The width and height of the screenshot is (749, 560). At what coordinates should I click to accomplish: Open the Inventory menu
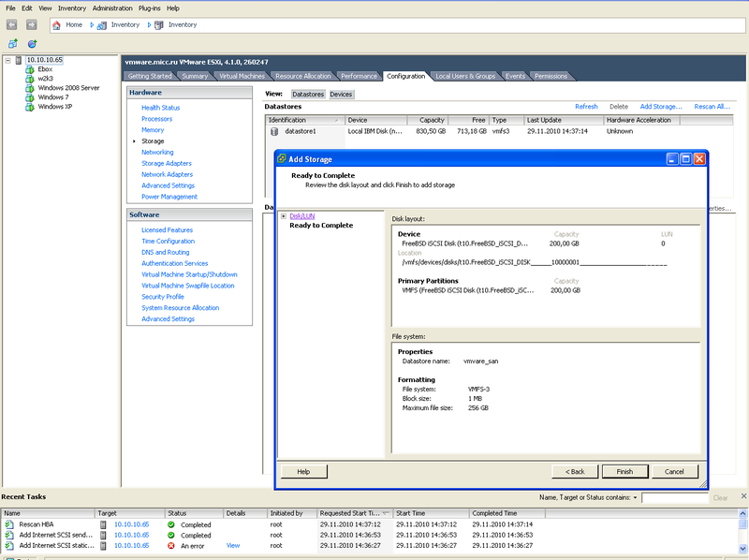(72, 8)
